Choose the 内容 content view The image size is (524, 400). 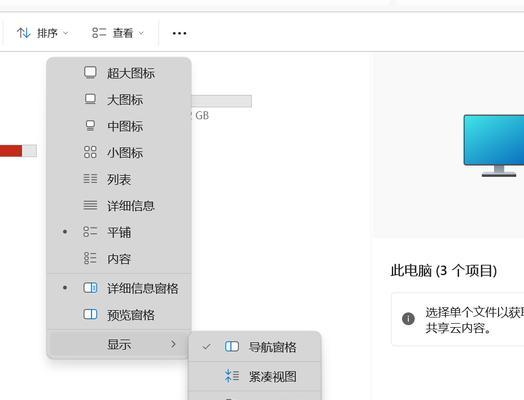pos(119,258)
